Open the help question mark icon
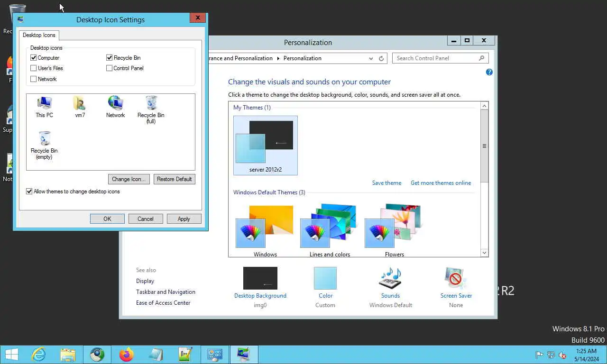The height and width of the screenshot is (364, 607). pyautogui.click(x=489, y=72)
